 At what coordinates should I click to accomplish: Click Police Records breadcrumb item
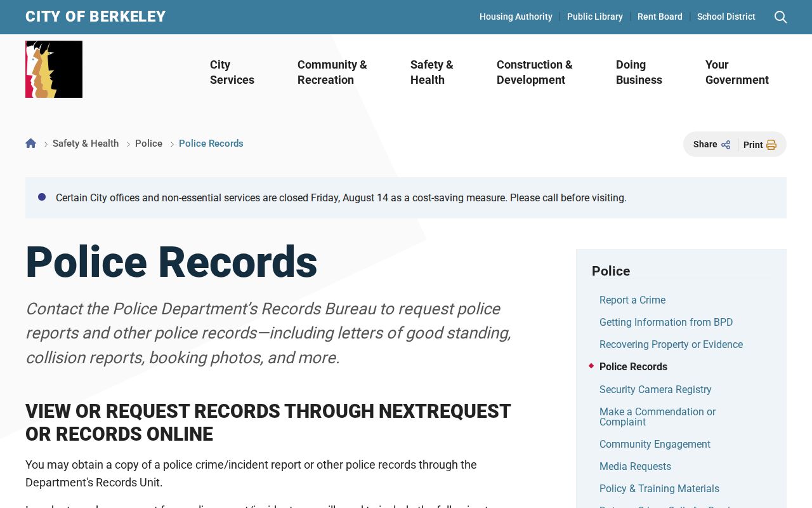(211, 144)
